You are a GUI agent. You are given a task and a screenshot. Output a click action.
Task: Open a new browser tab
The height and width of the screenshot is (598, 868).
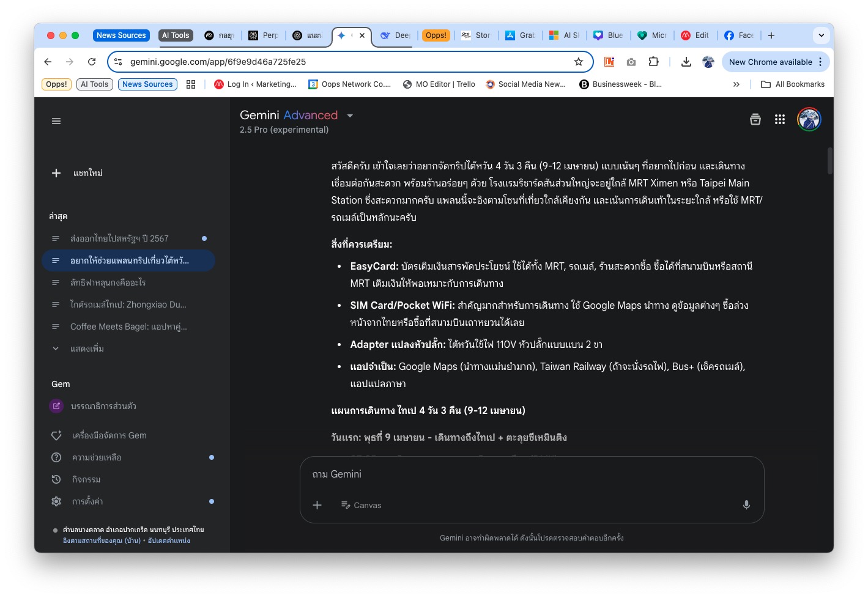pyautogui.click(x=771, y=35)
